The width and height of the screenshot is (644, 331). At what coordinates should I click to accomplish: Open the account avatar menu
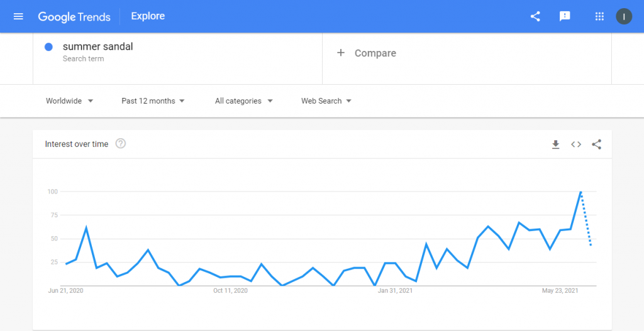(623, 16)
